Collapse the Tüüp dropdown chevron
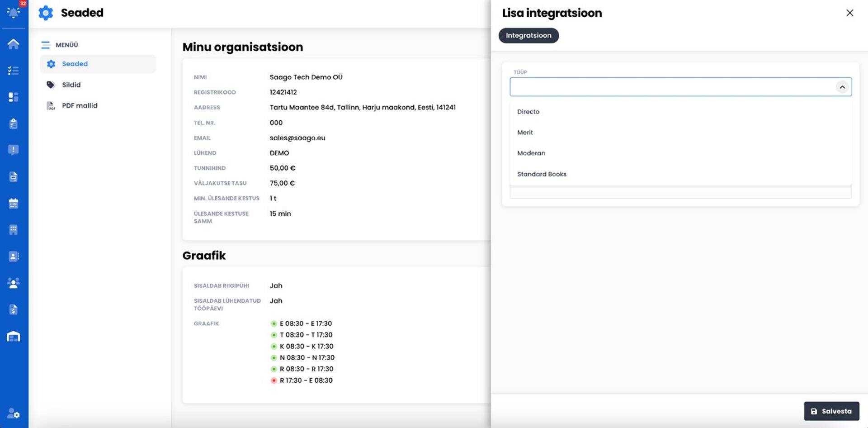Screen dimensions: 868x428 point(842,87)
